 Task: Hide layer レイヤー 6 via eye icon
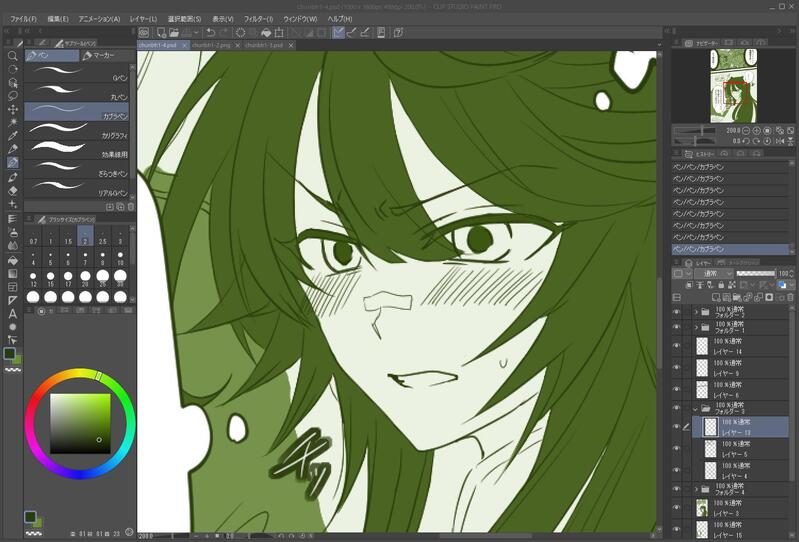(x=677, y=389)
